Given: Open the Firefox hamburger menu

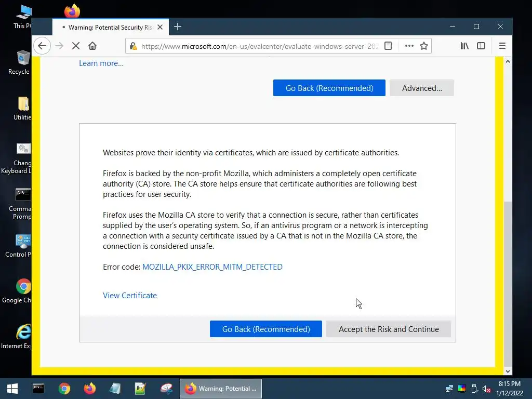Looking at the screenshot, I should point(502,46).
